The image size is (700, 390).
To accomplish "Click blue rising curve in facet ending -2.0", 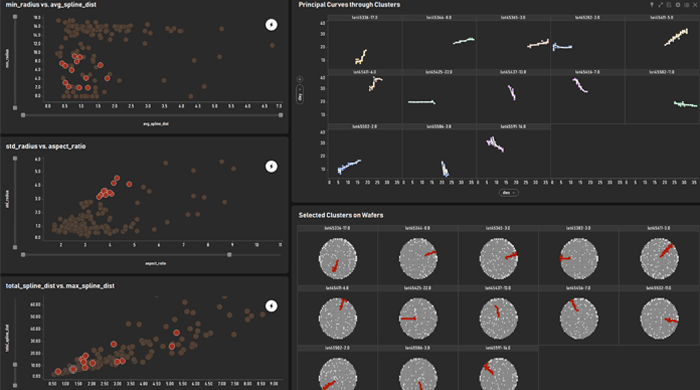I will tap(350, 166).
